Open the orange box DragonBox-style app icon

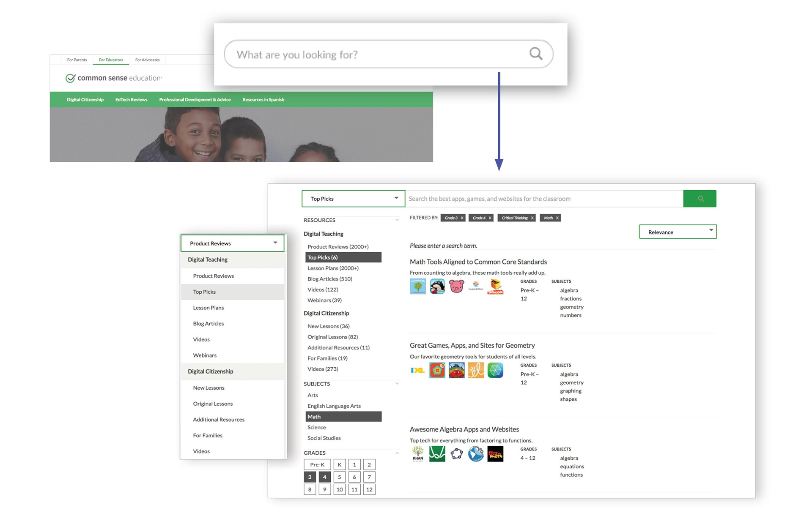(495, 287)
